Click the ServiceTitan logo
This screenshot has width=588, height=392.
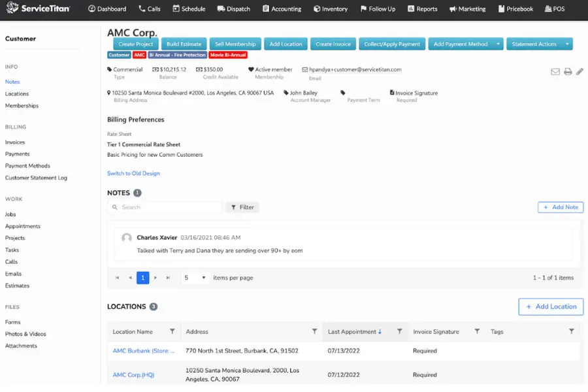[38, 8]
